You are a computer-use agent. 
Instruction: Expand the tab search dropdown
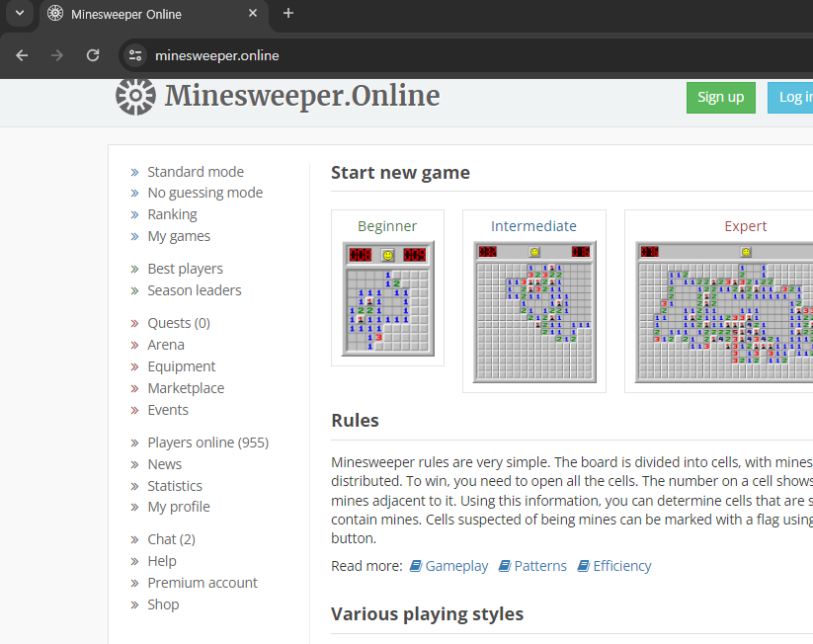coord(20,13)
